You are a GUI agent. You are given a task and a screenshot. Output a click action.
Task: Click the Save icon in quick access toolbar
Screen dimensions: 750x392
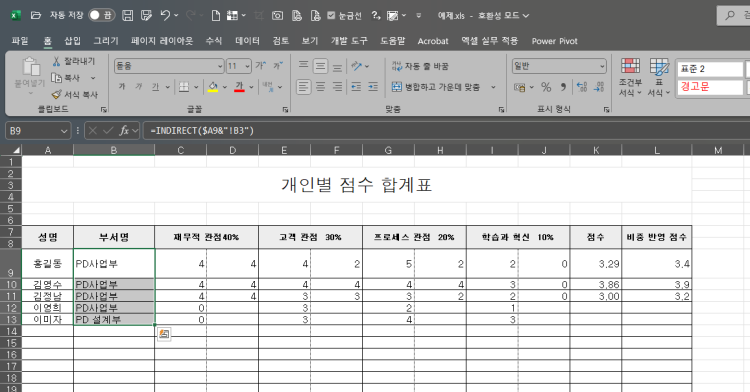pos(128,16)
